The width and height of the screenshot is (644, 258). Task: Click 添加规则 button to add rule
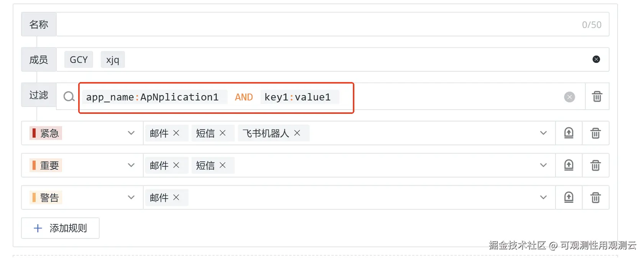(x=60, y=228)
